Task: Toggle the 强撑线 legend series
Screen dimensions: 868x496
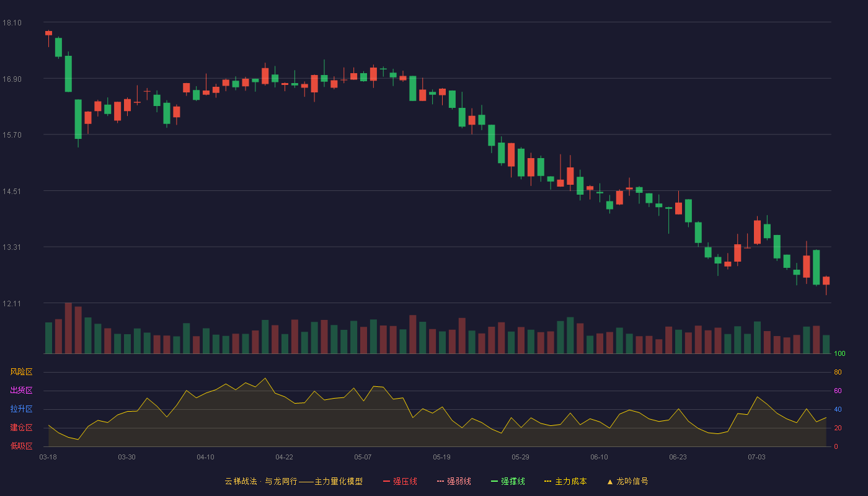Action: pos(508,481)
